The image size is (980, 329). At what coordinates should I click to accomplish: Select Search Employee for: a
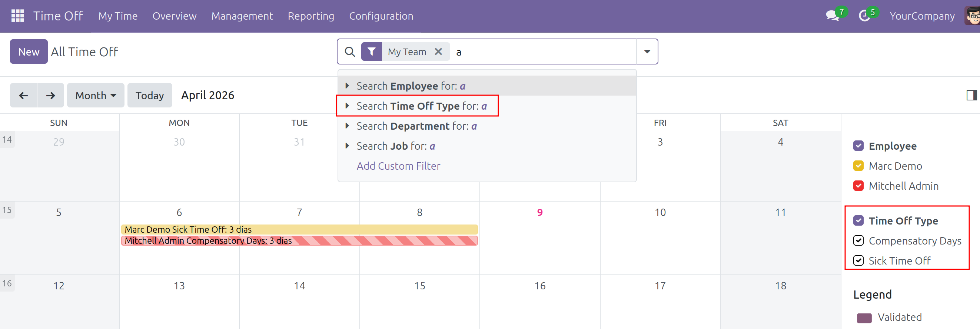(487, 86)
